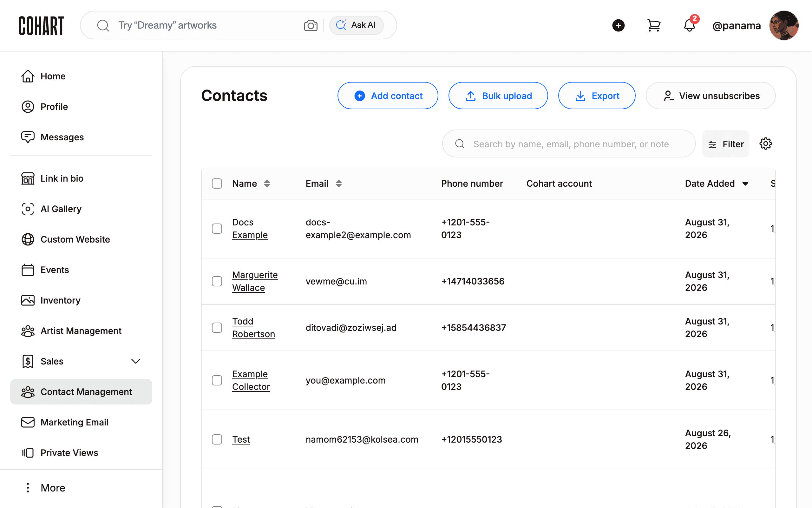812x508 pixels.
Task: Click phone number +15854436837
Action: (473, 328)
